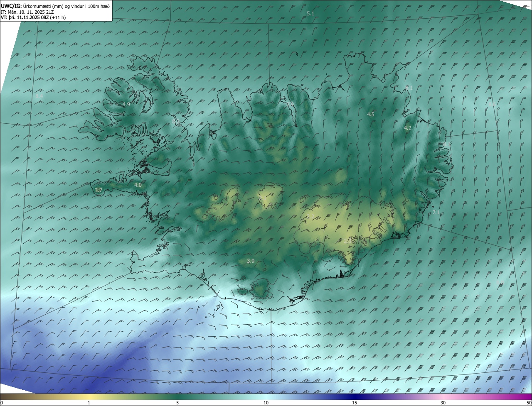Image resolution: width=532 pixels, height=406 pixels.
Task: Click the 3.7 value label at peninsula tip
Action: (x=99, y=190)
